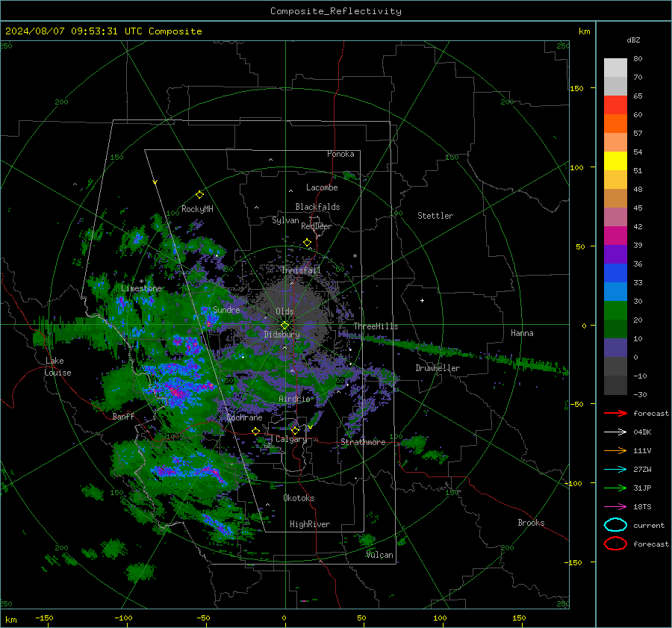Click the Innisfail city label

[x=301, y=270]
